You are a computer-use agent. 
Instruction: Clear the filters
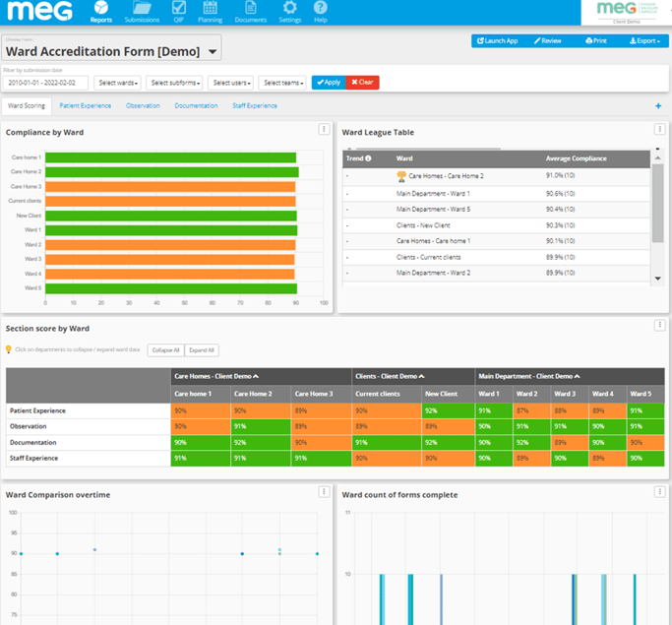362,83
